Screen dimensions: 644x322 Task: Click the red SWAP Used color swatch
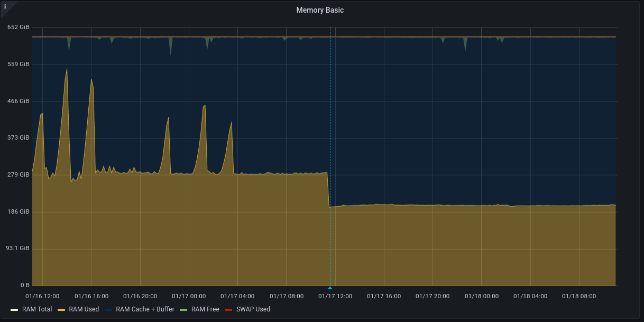(228, 309)
